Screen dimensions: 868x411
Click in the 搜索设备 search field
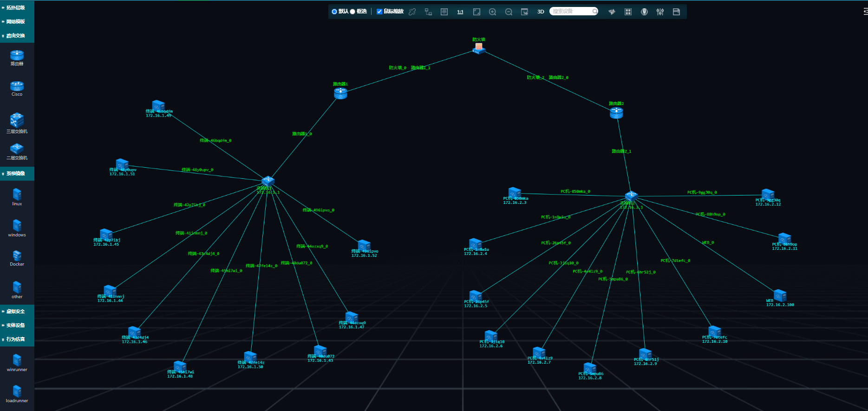click(x=571, y=11)
